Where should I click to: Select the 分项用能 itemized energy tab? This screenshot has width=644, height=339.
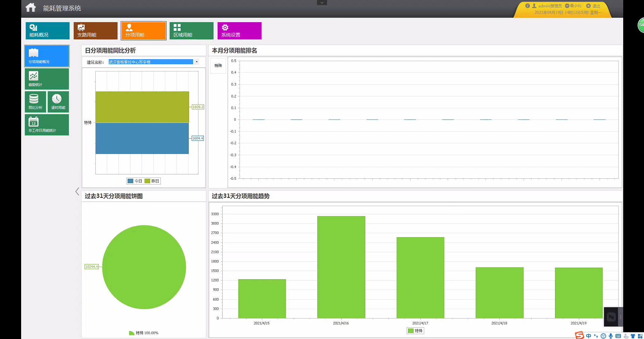point(143,31)
